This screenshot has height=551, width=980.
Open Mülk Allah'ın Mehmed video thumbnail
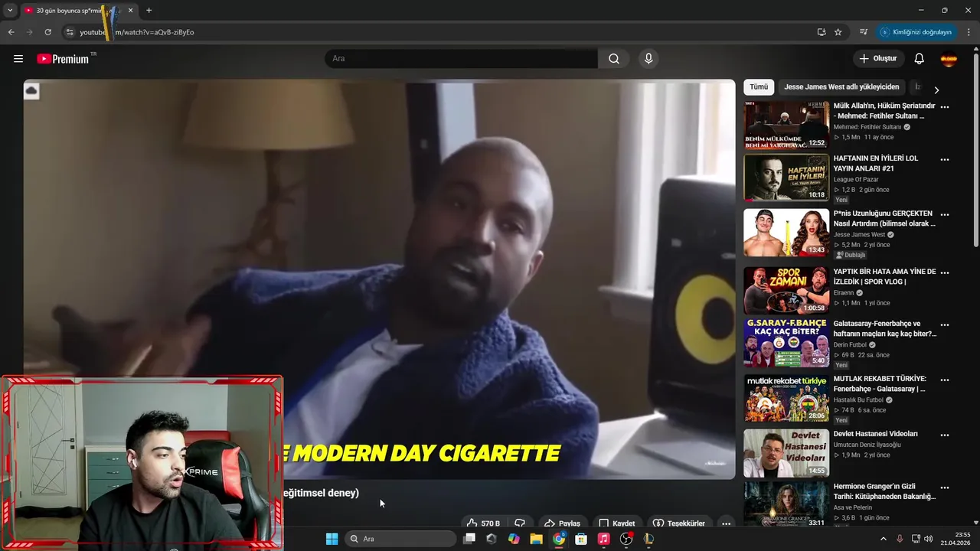coord(786,126)
